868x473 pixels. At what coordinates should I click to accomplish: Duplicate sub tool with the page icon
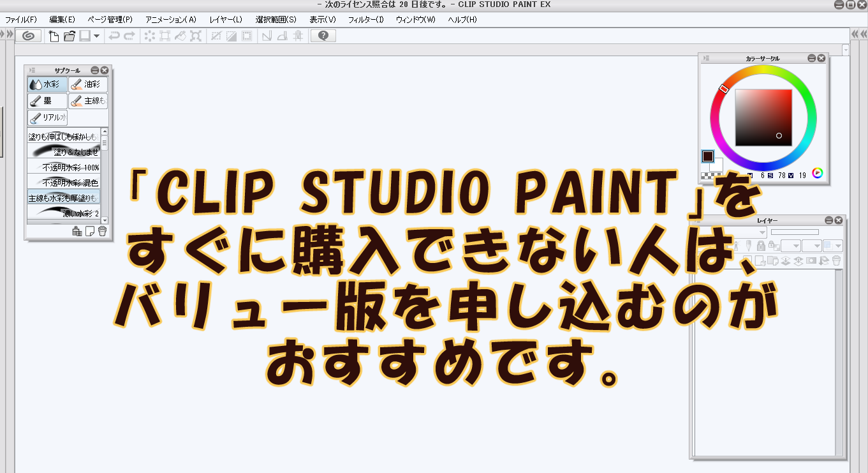click(90, 231)
